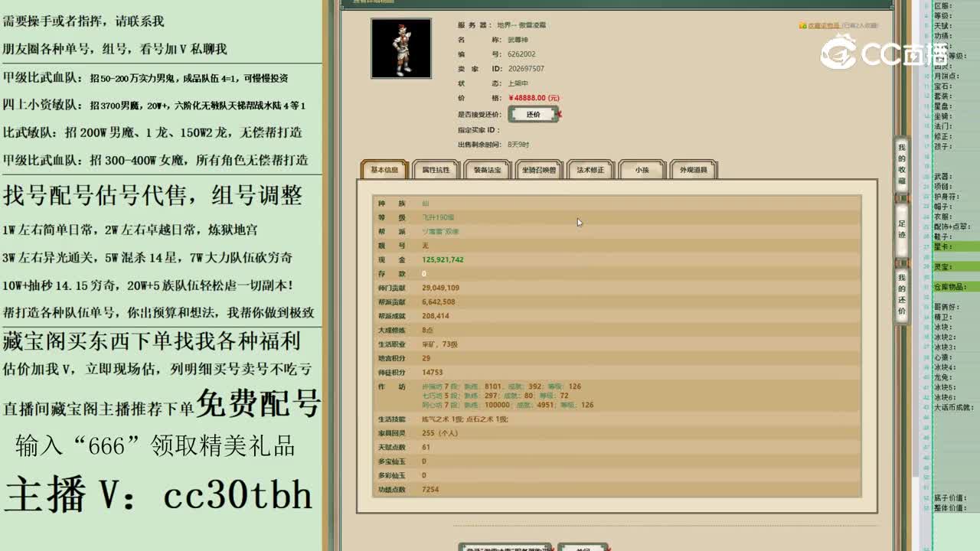This screenshot has height=551, width=980.
Task: Click the 上架中 status text
Action: pos(518,83)
